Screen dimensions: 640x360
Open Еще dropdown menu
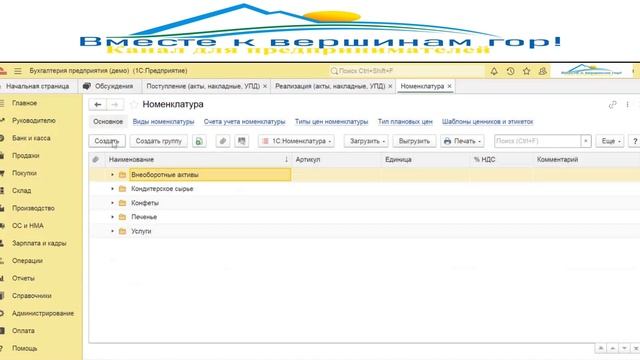point(610,141)
